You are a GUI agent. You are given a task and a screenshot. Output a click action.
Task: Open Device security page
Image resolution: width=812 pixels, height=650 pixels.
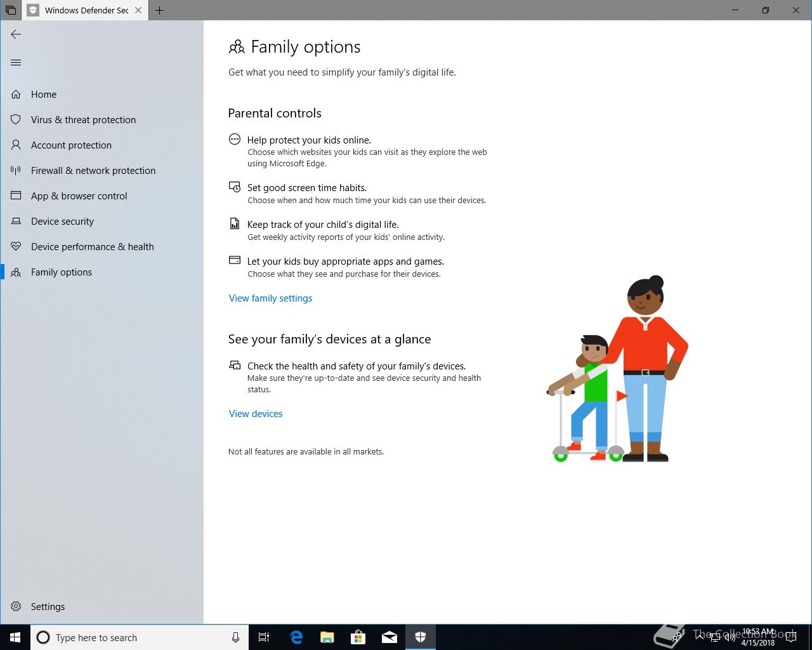pyautogui.click(x=101, y=221)
